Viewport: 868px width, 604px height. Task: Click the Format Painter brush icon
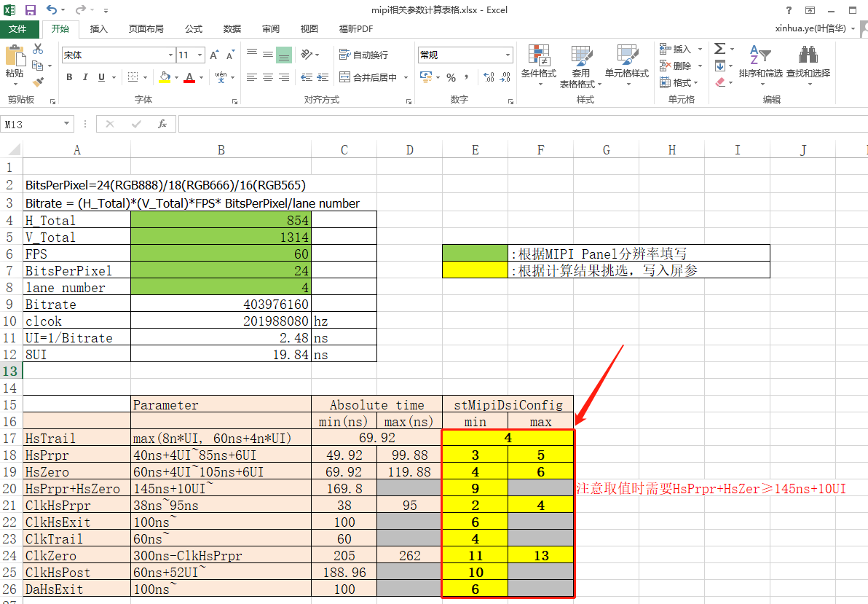pyautogui.click(x=38, y=82)
